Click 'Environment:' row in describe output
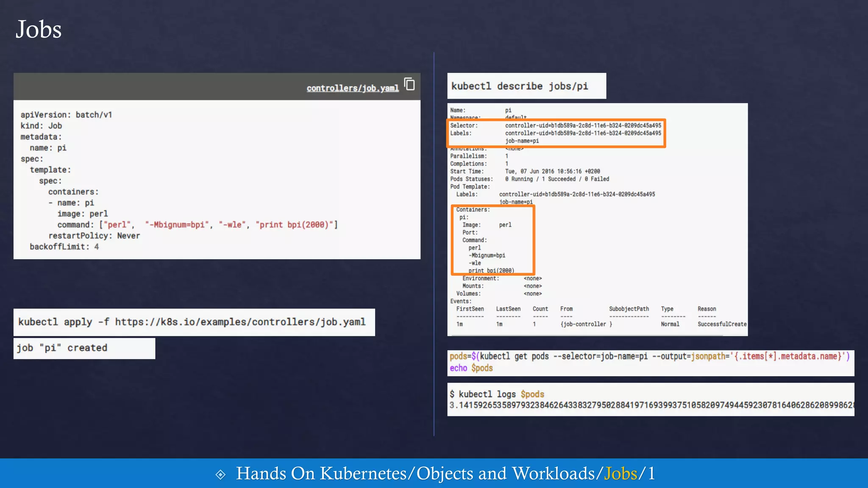868x488 pixels. 502,278
